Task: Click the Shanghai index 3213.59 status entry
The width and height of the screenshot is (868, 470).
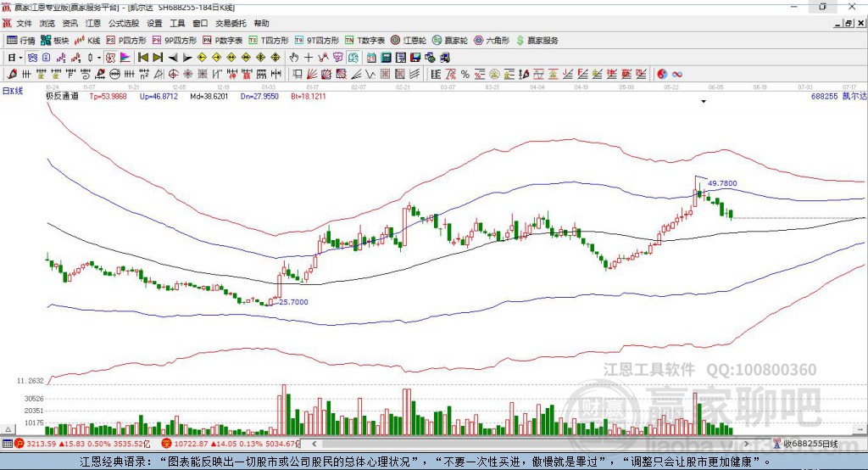Action: [83, 444]
